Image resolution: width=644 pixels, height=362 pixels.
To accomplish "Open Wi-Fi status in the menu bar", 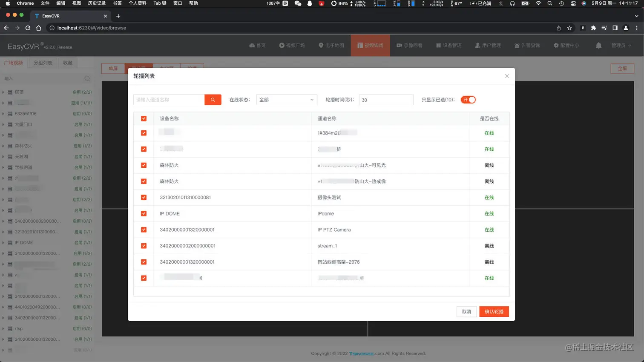I will pyautogui.click(x=538, y=3).
